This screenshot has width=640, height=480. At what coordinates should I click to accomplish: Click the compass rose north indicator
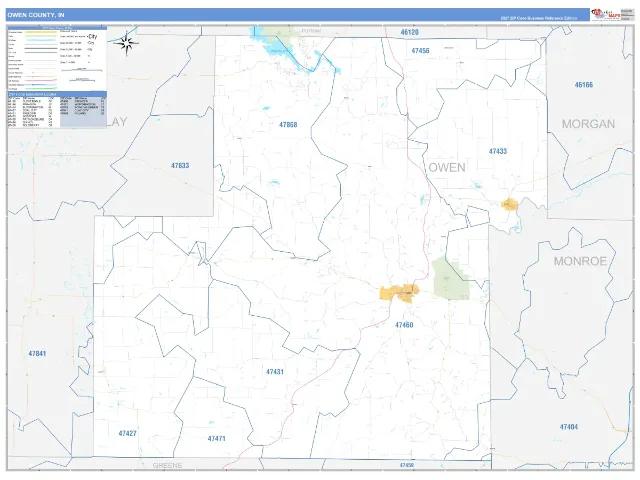point(127,43)
